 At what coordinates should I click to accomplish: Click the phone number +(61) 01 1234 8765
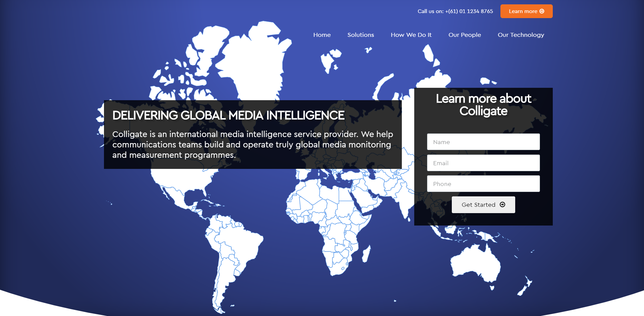[x=469, y=11]
